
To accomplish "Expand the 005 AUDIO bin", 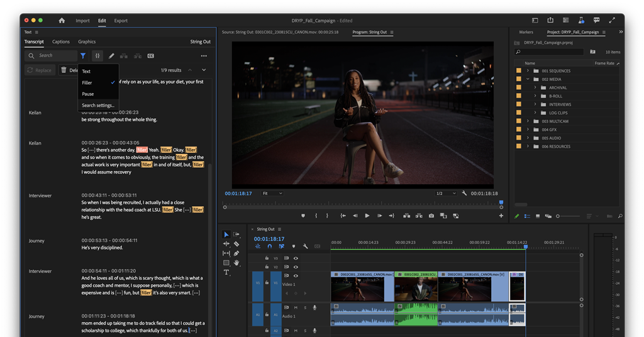I will tap(528, 138).
